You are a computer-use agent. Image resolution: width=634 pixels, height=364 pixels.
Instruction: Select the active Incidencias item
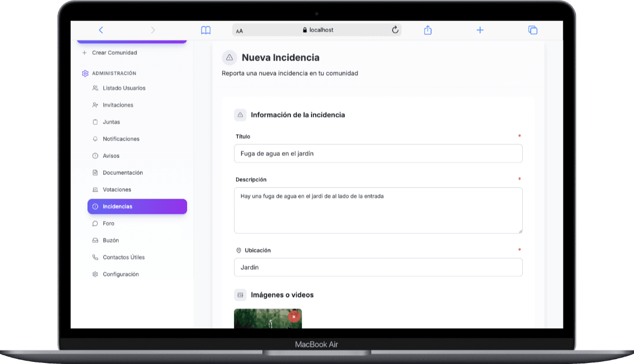[x=137, y=206]
